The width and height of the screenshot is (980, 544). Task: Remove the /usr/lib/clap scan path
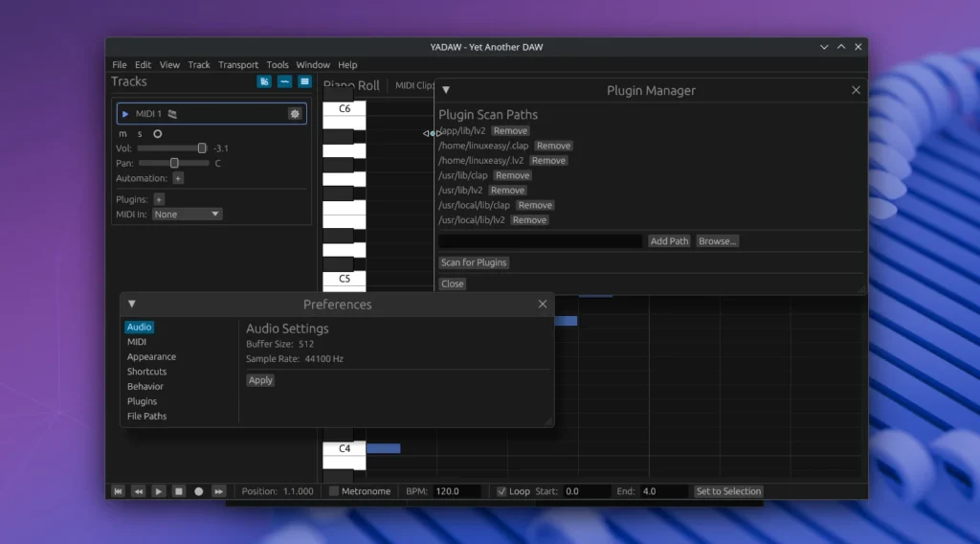tap(512, 175)
